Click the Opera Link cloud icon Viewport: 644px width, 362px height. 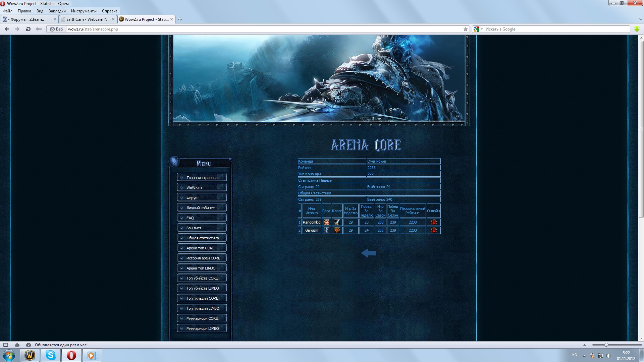click(17, 345)
